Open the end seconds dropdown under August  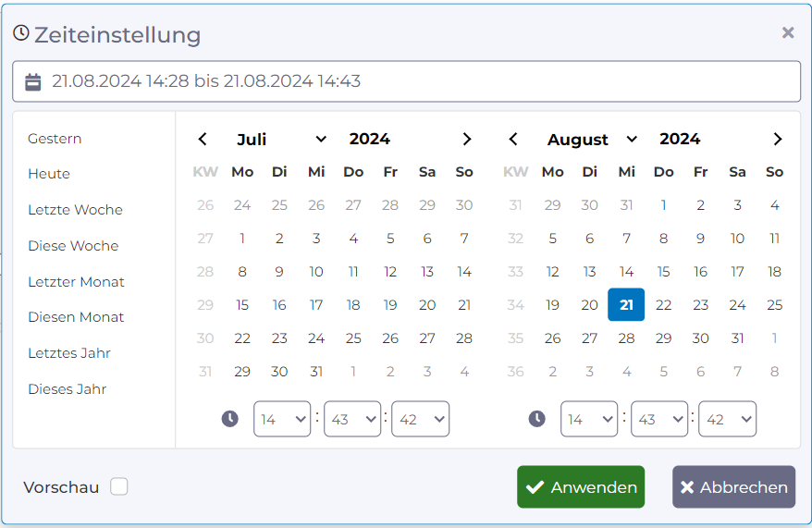(x=728, y=419)
